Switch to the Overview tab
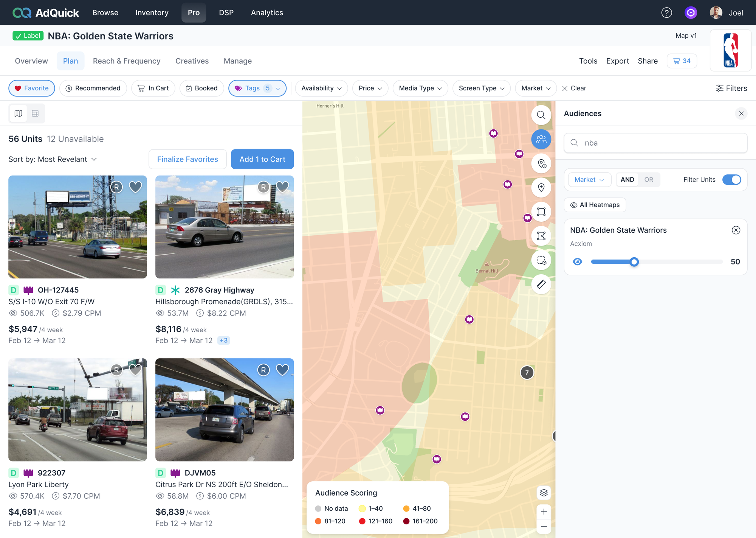Viewport: 756px width, 538px height. tap(31, 61)
